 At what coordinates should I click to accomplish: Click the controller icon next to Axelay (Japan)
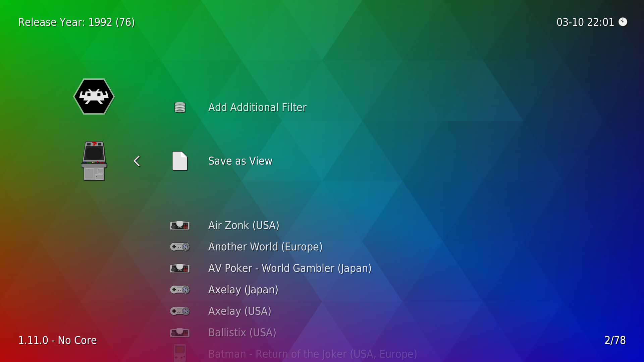pos(180,290)
